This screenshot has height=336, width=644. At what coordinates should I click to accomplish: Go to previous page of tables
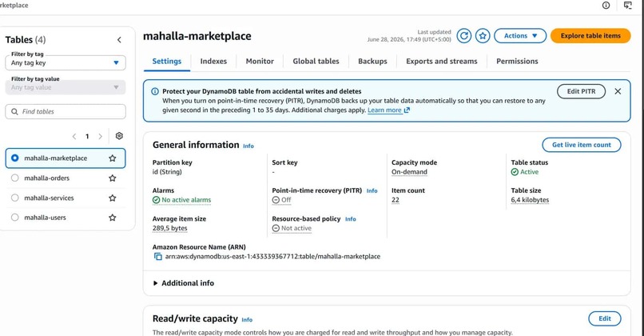(74, 136)
